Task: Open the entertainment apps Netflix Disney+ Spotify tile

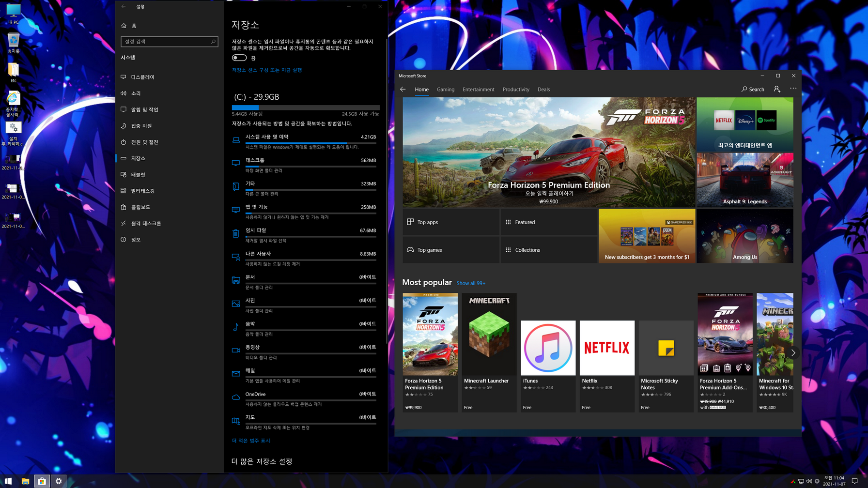Action: 745,124
